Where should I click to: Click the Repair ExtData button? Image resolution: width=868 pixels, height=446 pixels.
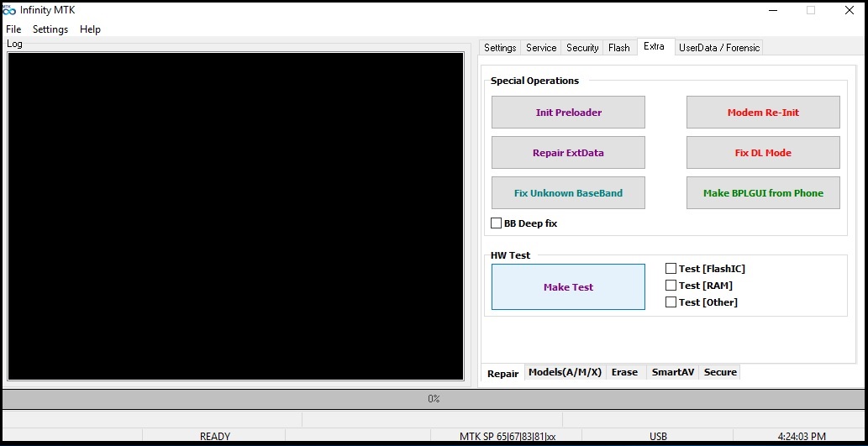[x=569, y=153]
